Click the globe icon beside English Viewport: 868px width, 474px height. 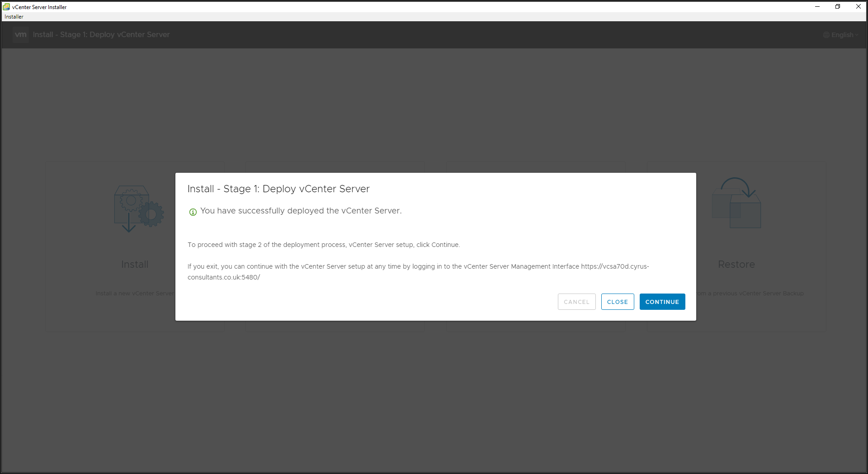coord(826,35)
